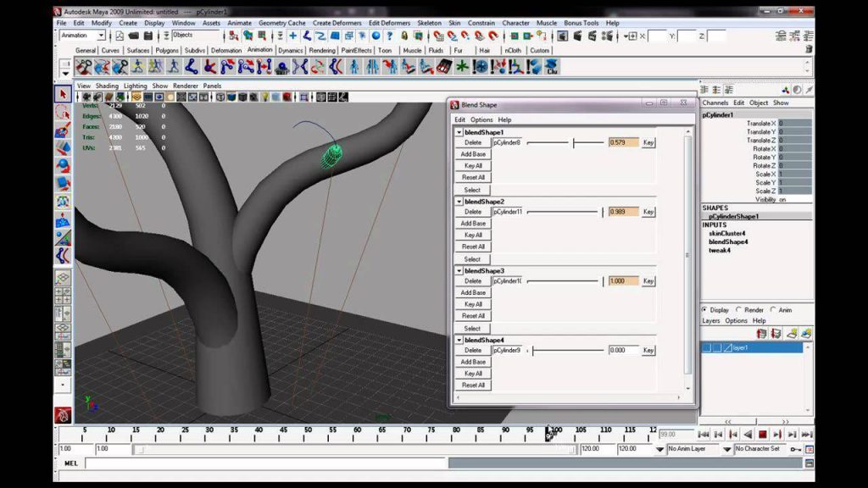This screenshot has width=868, height=488.
Task: Select the Anim layer radio button
Action: pyautogui.click(x=773, y=310)
